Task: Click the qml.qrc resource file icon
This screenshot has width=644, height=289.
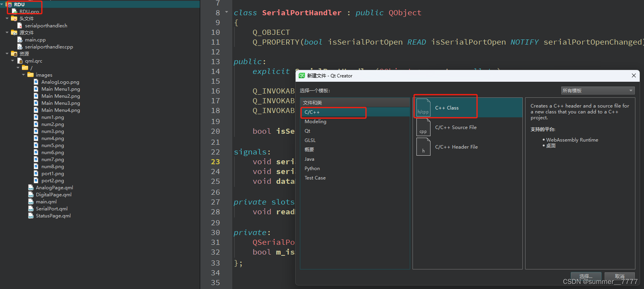Action: (20, 61)
